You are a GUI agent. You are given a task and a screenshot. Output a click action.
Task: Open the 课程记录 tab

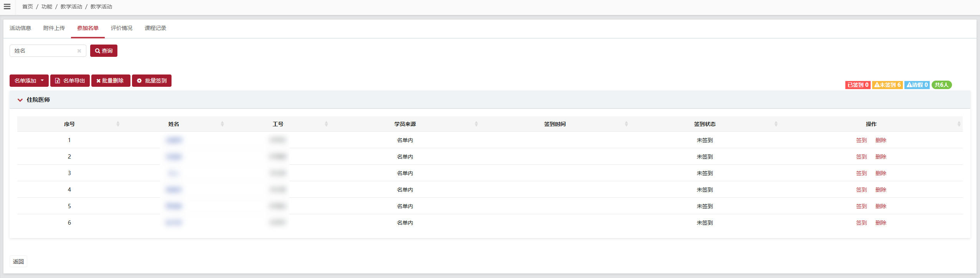pos(155,28)
